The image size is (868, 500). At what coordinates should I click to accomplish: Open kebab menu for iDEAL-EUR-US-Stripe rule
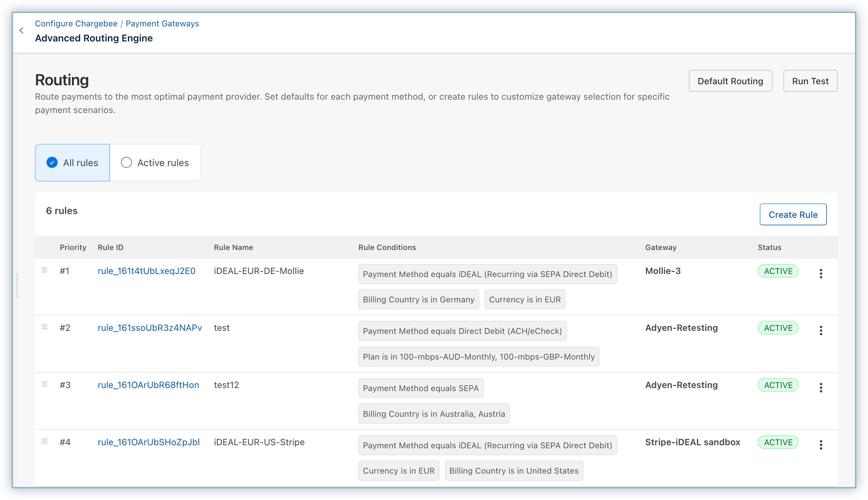821,445
